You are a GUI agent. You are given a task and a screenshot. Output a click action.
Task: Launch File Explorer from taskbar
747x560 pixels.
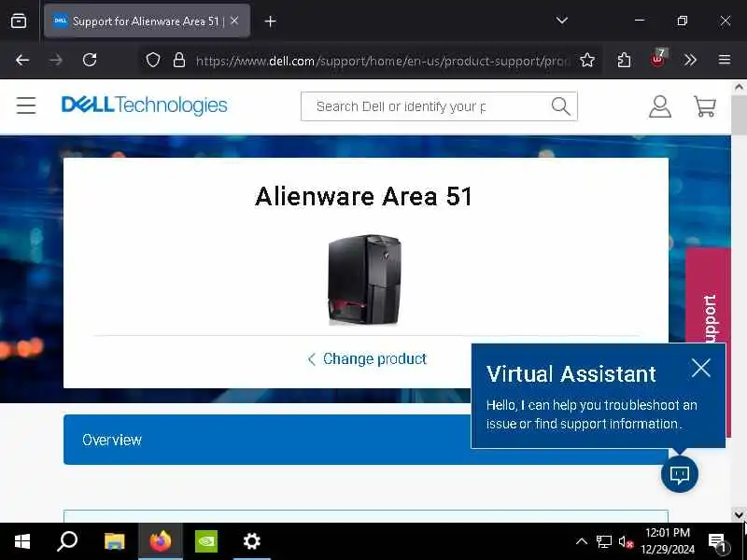[114, 541]
